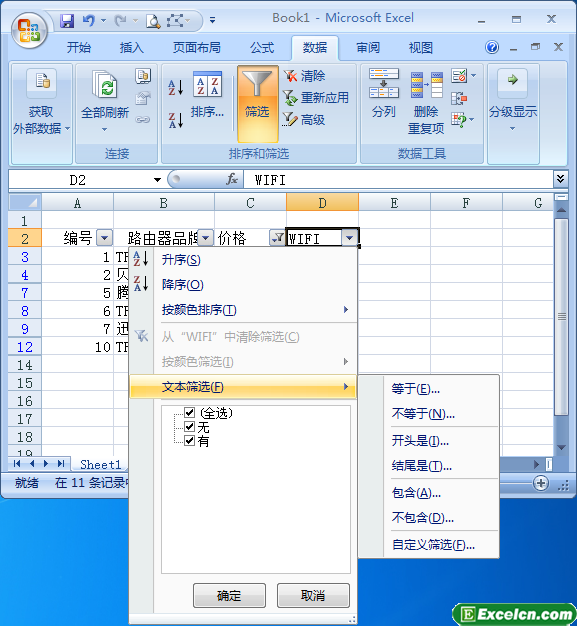Uncheck the 无 filter checkbox

(x=190, y=427)
